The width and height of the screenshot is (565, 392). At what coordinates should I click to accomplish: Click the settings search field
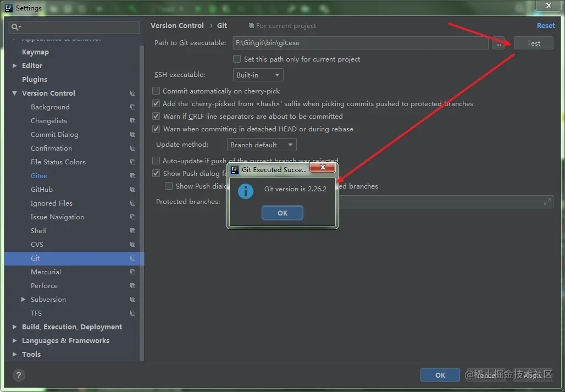pyautogui.click(x=75, y=27)
